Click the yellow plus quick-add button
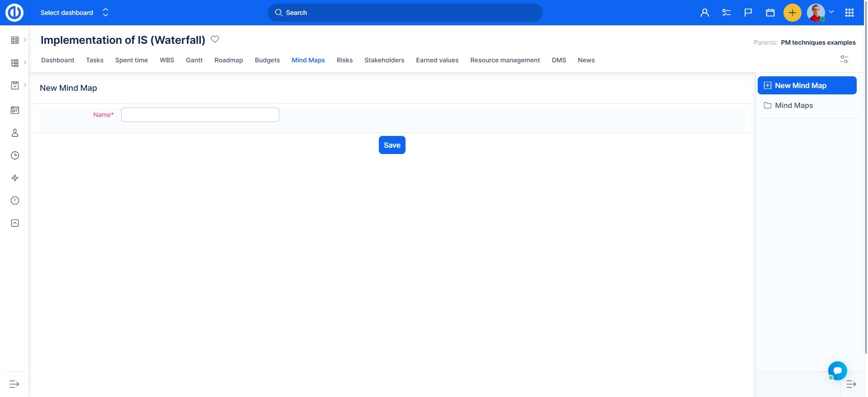The height and width of the screenshot is (397, 868). click(792, 13)
